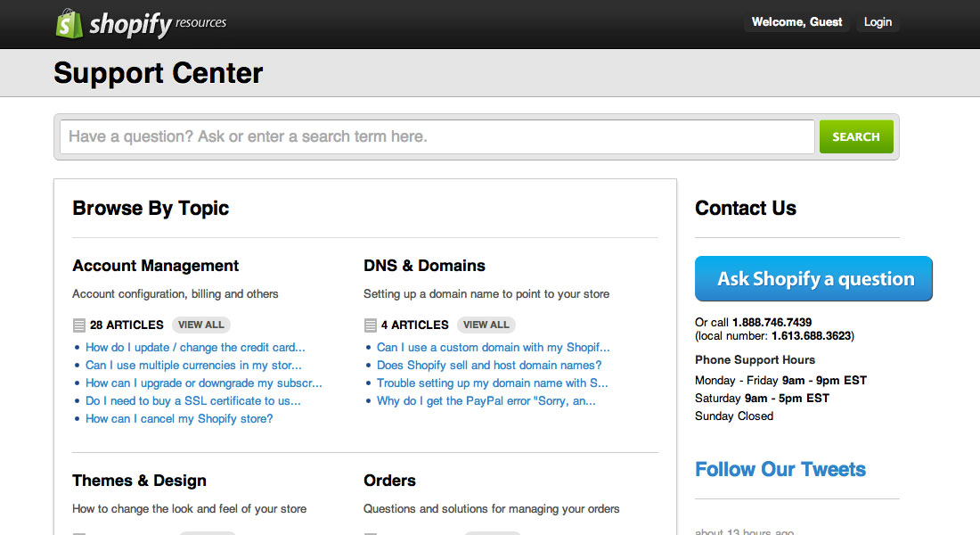The image size is (980, 535).
Task: Open the multiple currencies article link
Action: 193,366
